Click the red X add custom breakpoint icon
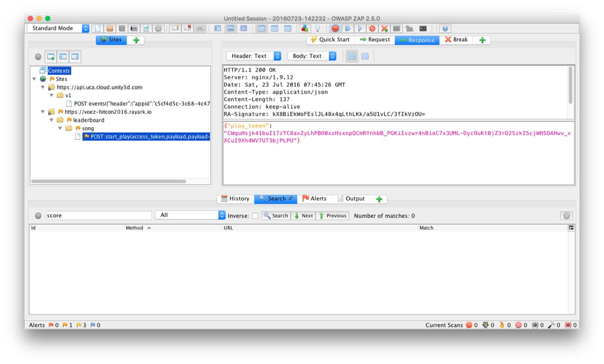The image size is (604, 364). pyautogui.click(x=385, y=28)
